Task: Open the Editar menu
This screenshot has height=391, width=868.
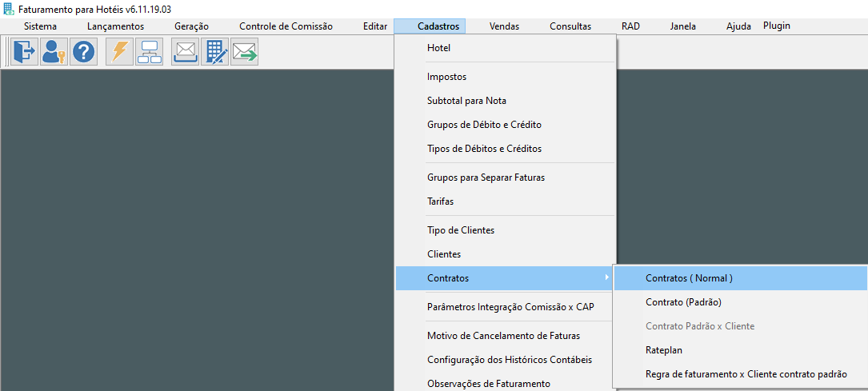Action: (375, 26)
